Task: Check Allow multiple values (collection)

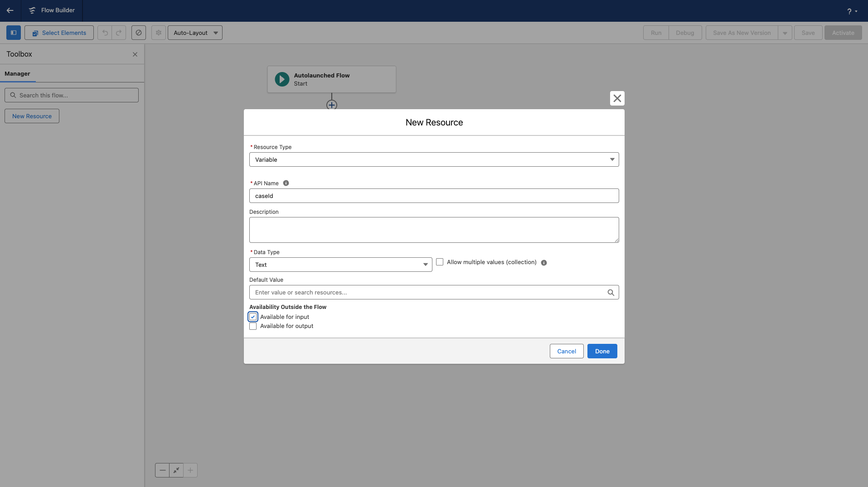Action: [x=440, y=262]
